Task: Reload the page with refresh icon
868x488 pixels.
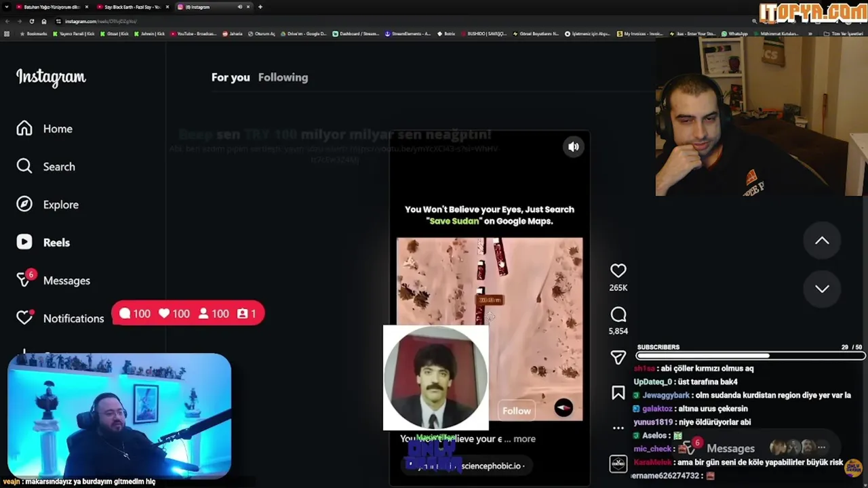Action: (x=31, y=21)
